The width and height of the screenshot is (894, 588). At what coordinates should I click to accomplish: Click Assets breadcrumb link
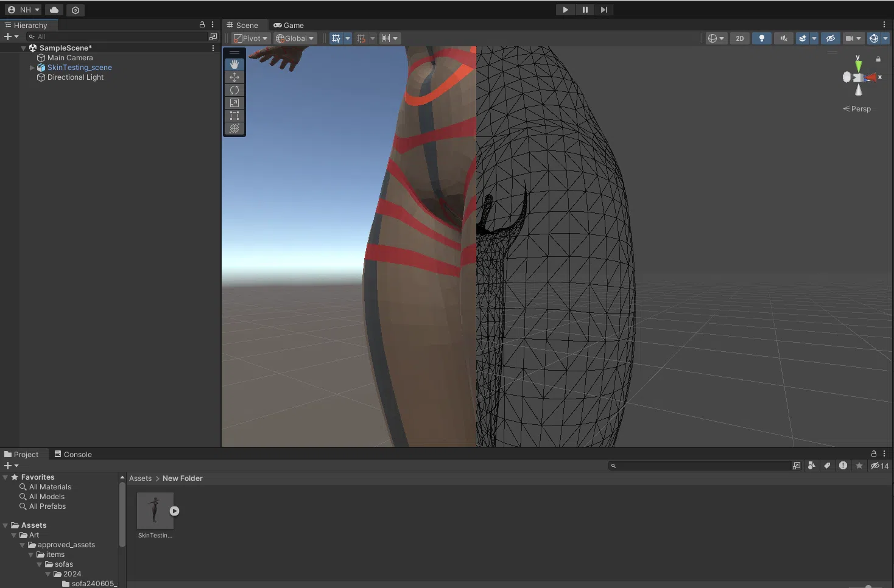pos(140,478)
